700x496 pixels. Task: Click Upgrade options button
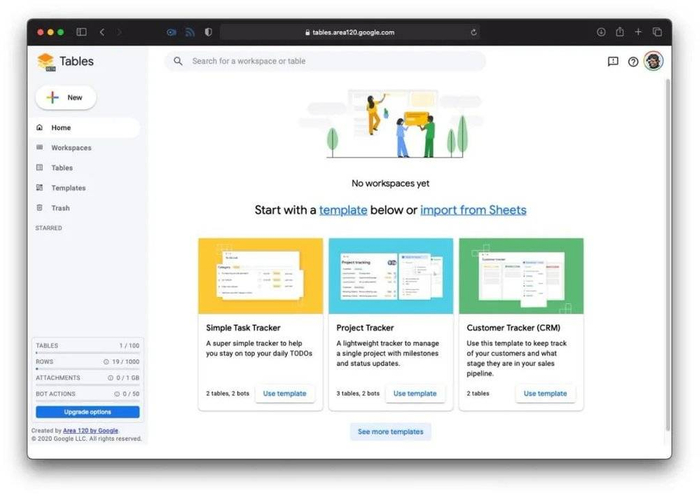pos(88,412)
